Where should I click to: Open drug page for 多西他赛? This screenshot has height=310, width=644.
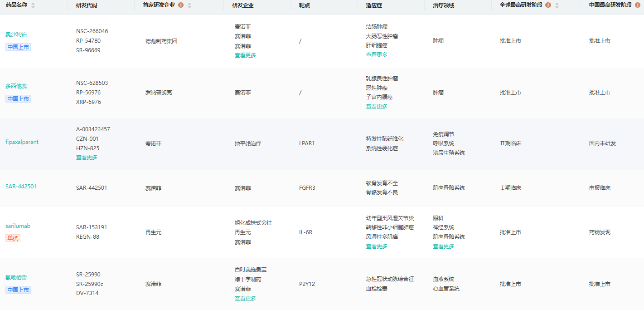point(16,86)
